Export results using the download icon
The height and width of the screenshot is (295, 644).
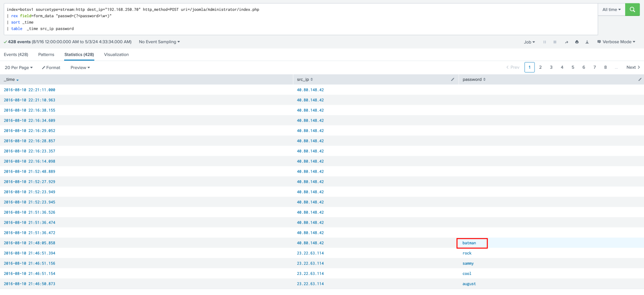pos(587,42)
